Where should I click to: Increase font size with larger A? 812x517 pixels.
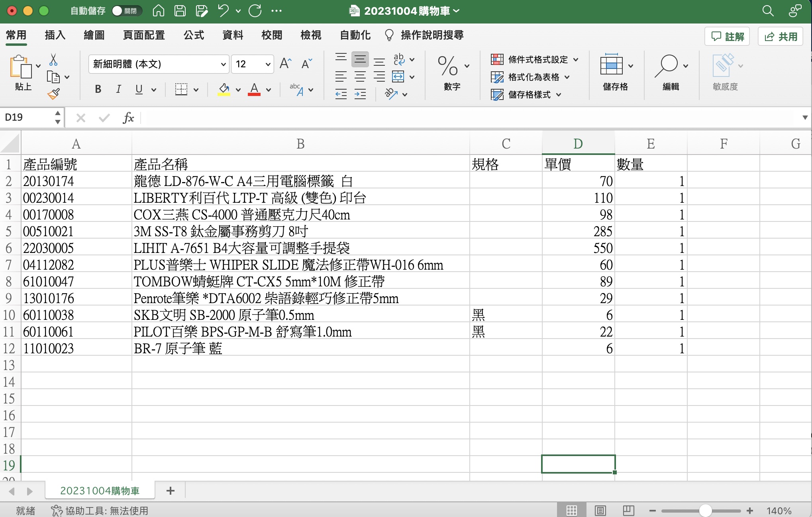pos(286,64)
